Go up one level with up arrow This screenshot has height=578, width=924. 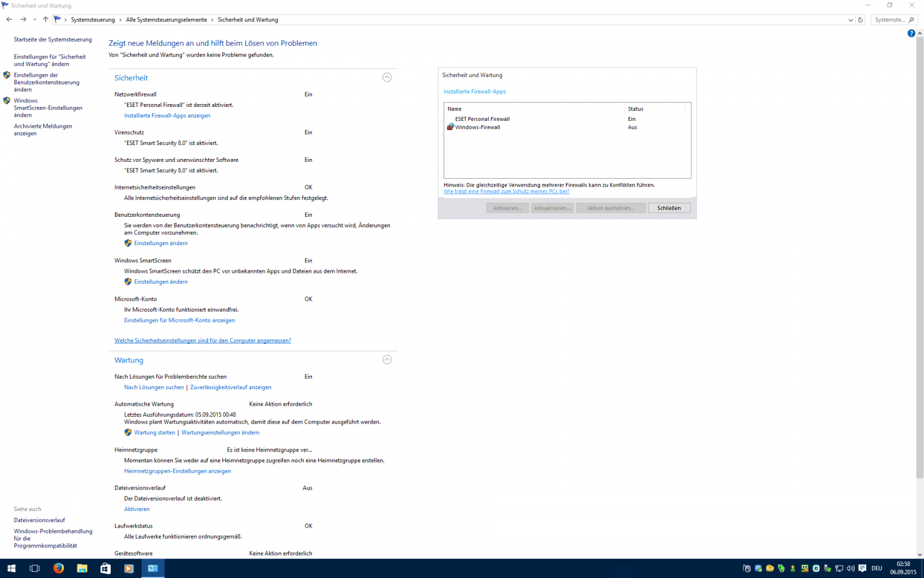(x=46, y=20)
